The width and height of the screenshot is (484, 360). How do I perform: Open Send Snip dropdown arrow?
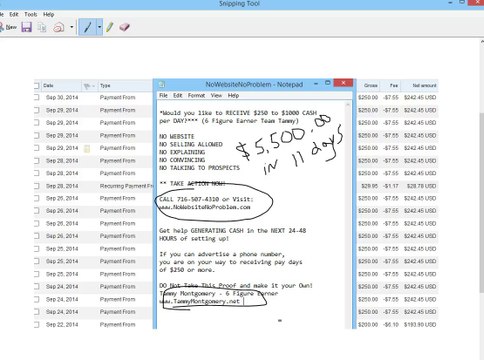point(72,27)
